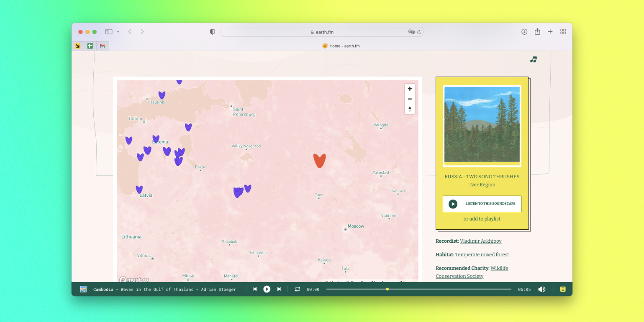This screenshot has height=322, width=644.
Task: Click the map zoom out minus button
Action: click(410, 99)
